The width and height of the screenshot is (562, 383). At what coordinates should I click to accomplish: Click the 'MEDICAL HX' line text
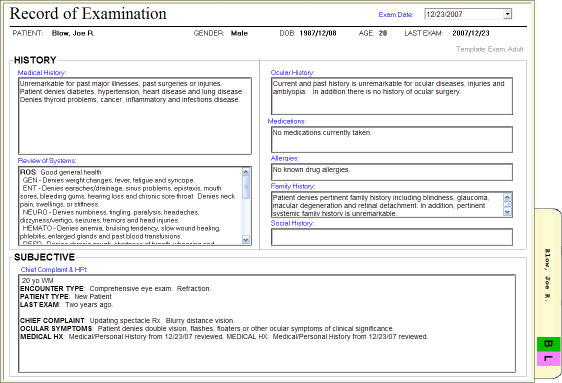click(x=224, y=337)
